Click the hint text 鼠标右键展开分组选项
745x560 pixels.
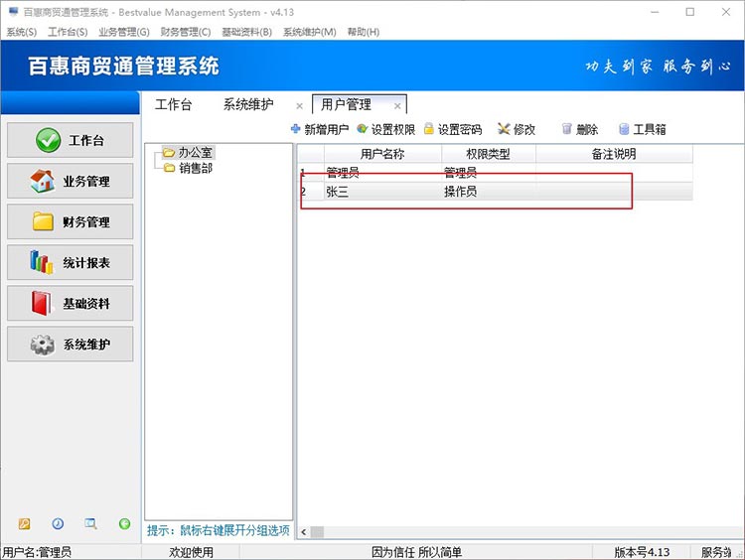(x=234, y=530)
